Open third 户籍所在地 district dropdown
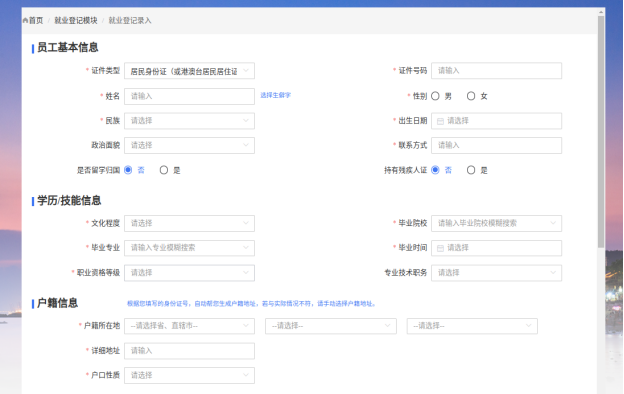This screenshot has width=624, height=394. pyautogui.click(x=472, y=326)
